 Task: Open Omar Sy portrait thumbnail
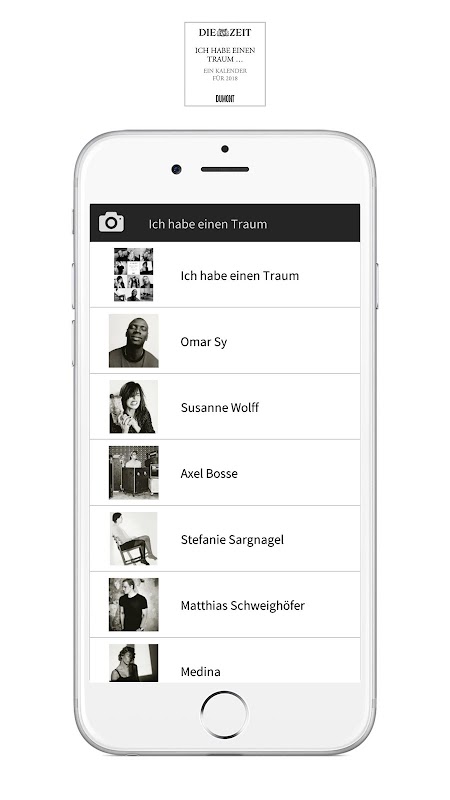coord(134,341)
